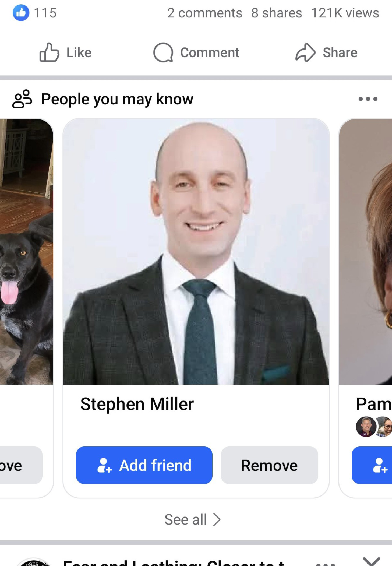Open Stephen Miller profile photo
392x566 pixels.
tap(196, 252)
